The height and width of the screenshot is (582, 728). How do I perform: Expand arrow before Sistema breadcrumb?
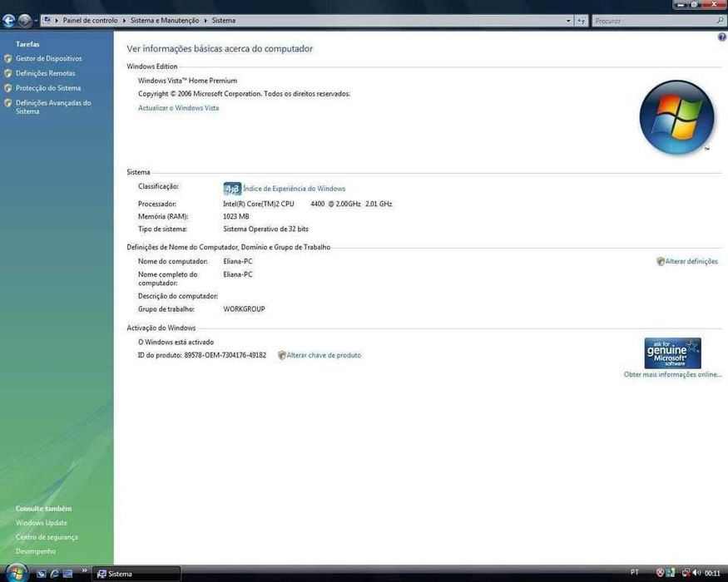coord(206,21)
